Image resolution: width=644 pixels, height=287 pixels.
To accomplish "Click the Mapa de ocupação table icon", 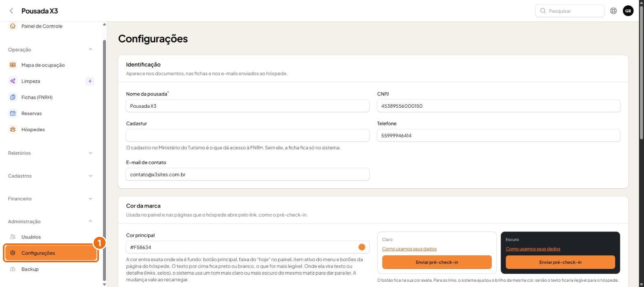I will point(13,65).
